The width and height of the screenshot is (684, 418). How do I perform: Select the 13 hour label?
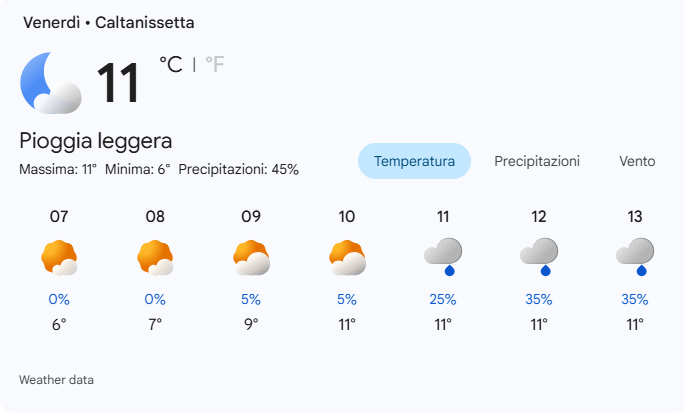635,216
